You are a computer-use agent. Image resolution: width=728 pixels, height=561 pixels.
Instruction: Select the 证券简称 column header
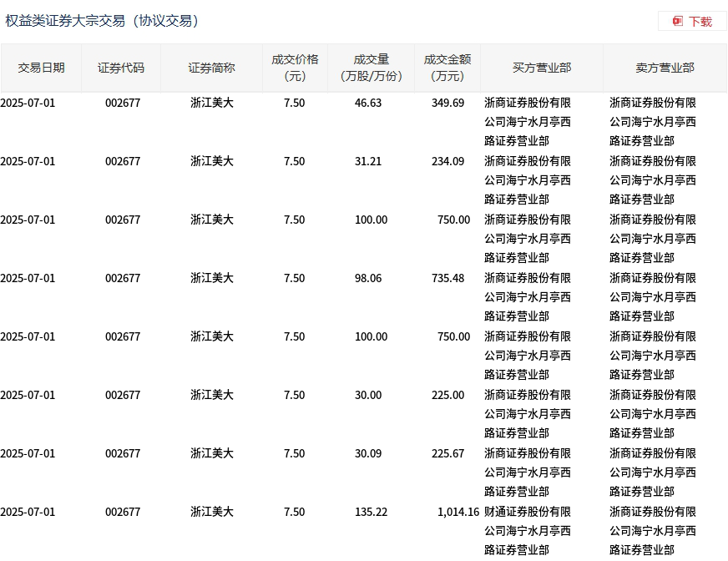pos(211,68)
